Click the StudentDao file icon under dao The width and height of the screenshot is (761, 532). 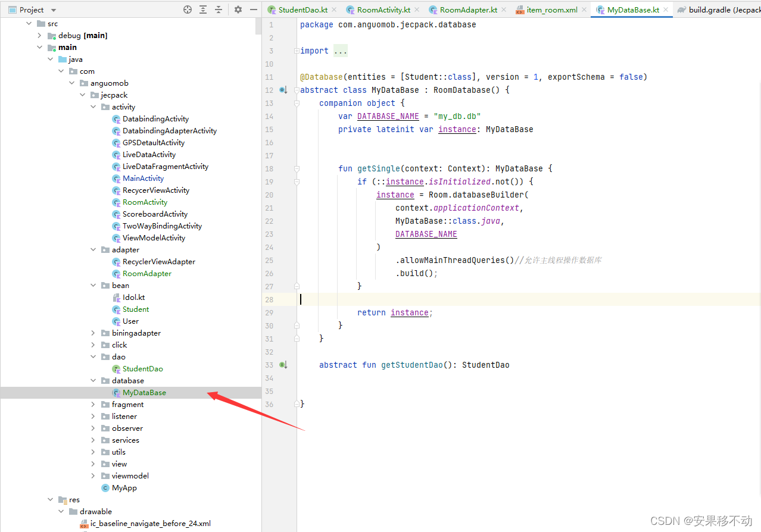click(x=116, y=368)
